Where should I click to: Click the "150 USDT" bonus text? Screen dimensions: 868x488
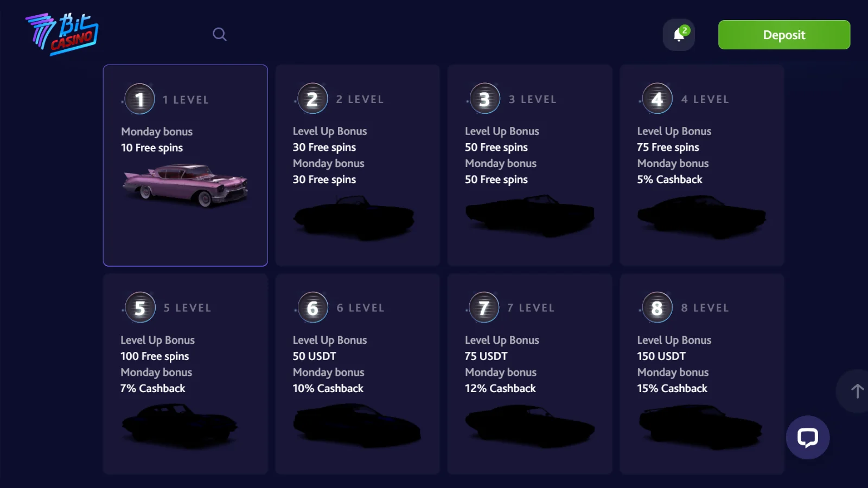pos(661,356)
